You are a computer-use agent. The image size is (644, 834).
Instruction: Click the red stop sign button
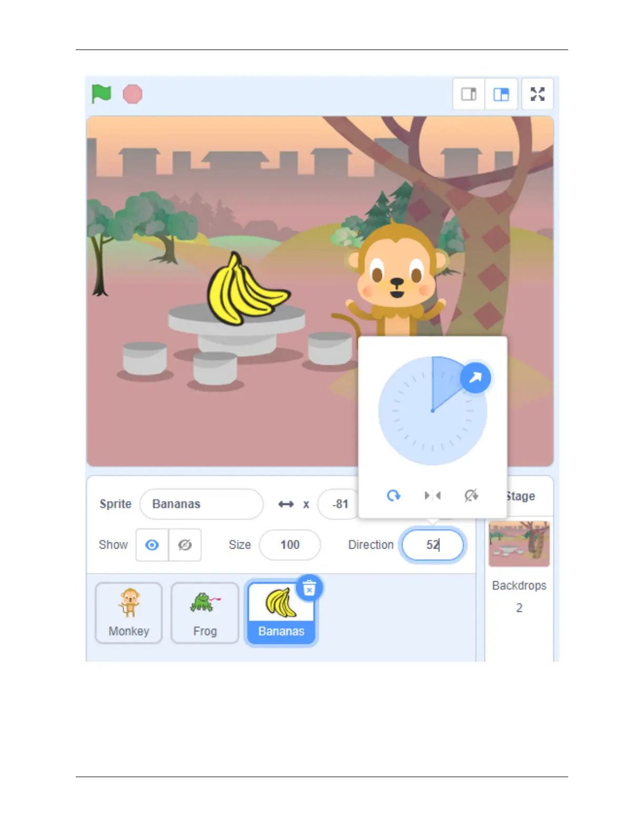(x=133, y=94)
